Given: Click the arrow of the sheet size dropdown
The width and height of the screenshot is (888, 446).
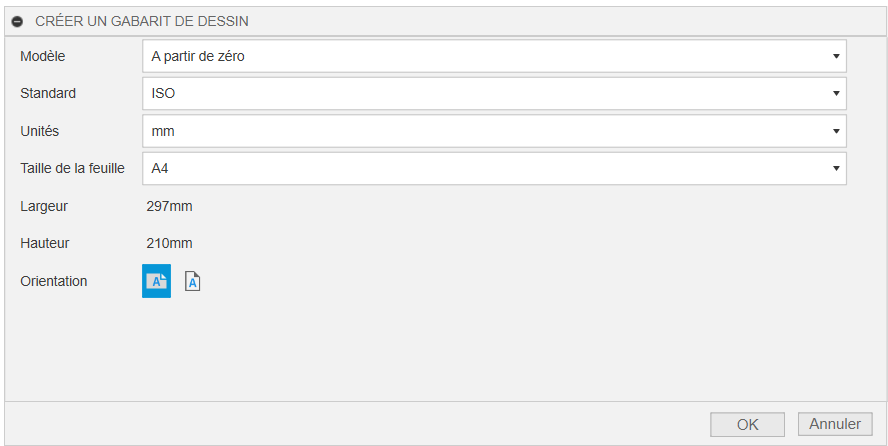Looking at the screenshot, I should pyautogui.click(x=836, y=168).
